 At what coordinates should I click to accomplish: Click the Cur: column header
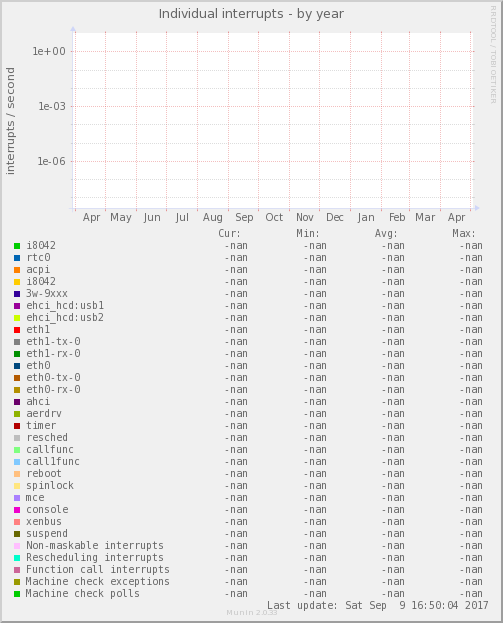tap(229, 233)
